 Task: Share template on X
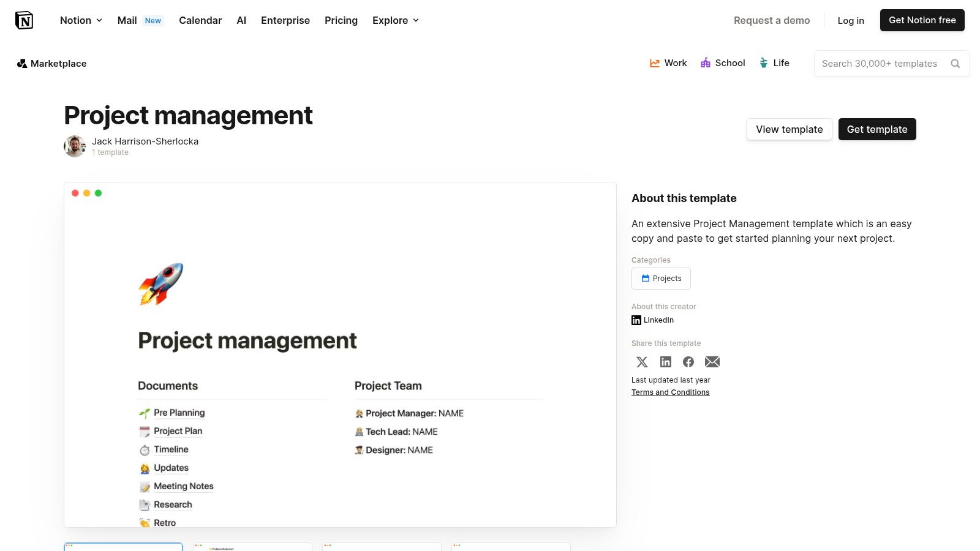click(x=642, y=362)
